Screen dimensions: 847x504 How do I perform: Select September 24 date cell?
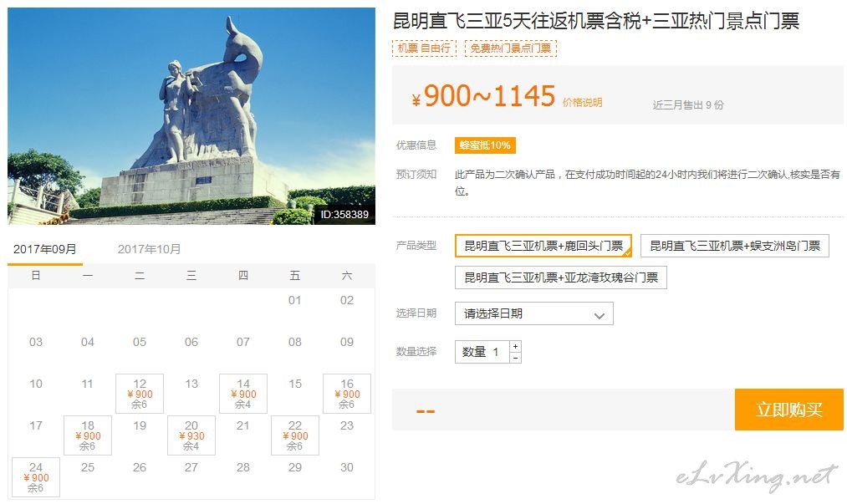click(x=36, y=477)
